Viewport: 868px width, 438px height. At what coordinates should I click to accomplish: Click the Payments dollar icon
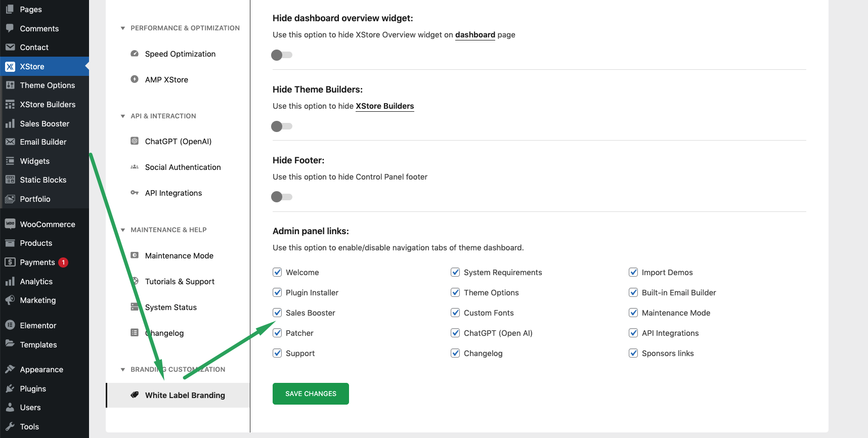point(10,262)
